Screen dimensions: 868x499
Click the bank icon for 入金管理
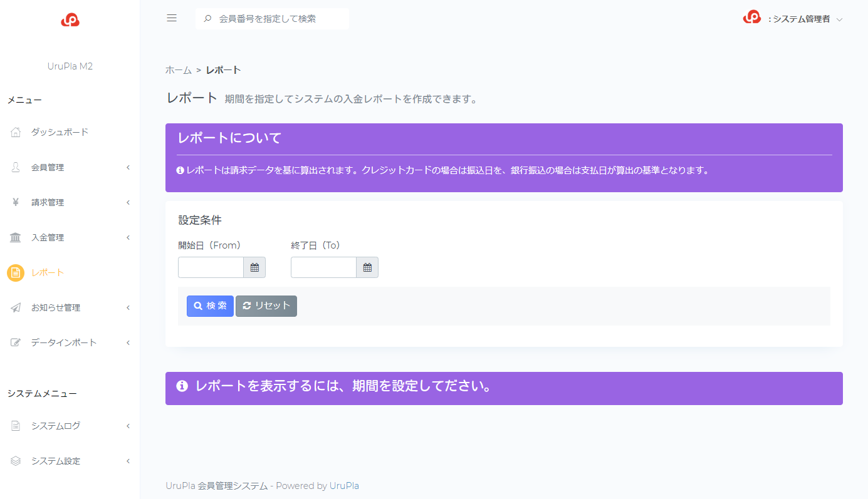click(x=16, y=237)
